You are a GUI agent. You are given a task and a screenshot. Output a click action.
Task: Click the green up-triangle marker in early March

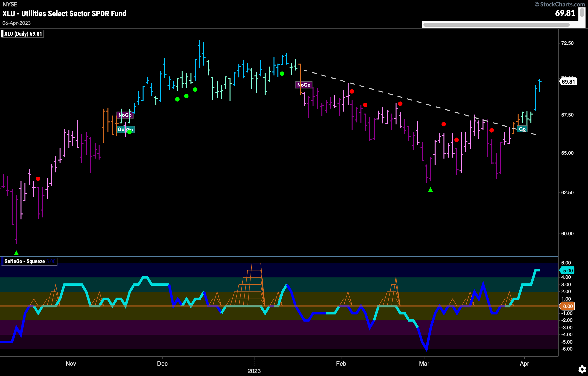(430, 189)
